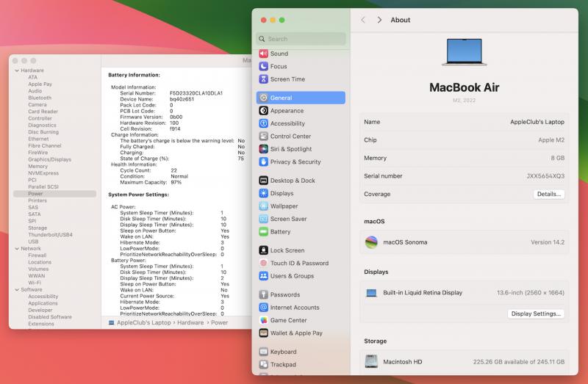The image size is (588, 384).
Task: Click the MacBook Air image at top
Action: pos(465,51)
